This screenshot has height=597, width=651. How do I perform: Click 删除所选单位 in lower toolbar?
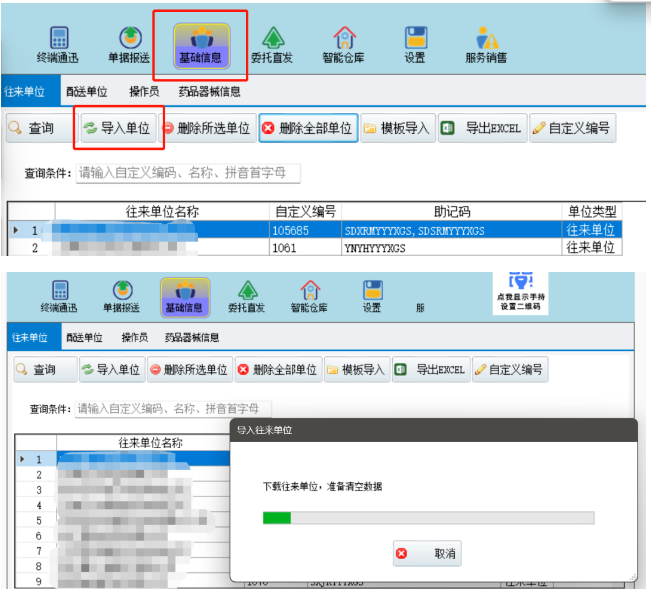coord(190,369)
